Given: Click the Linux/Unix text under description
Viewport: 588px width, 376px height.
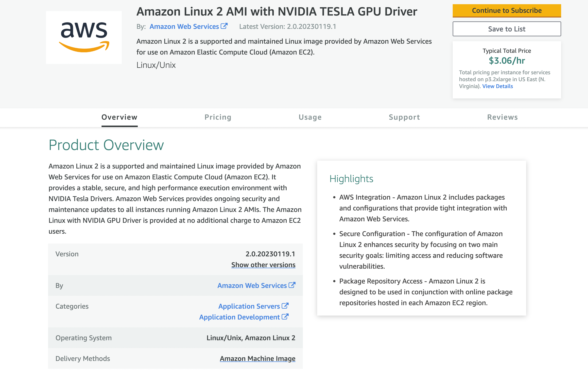Looking at the screenshot, I should 156,65.
